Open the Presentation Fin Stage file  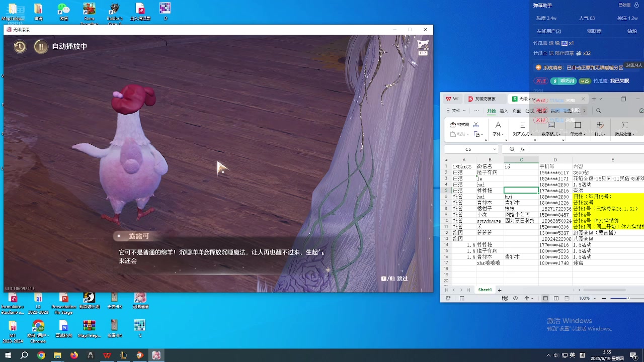point(64,303)
